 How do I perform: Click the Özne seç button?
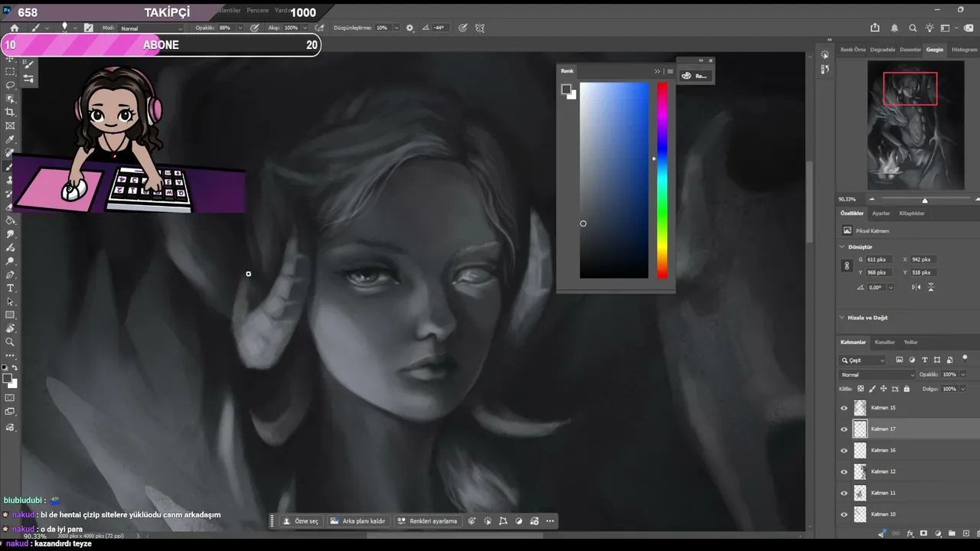click(301, 521)
